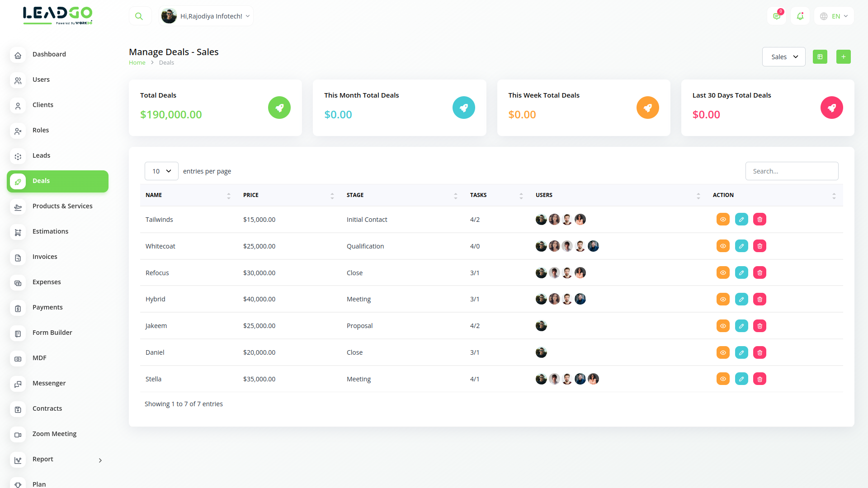This screenshot has width=868, height=488.
Task: Delete the Refocus deal using trash icon
Action: tap(759, 273)
